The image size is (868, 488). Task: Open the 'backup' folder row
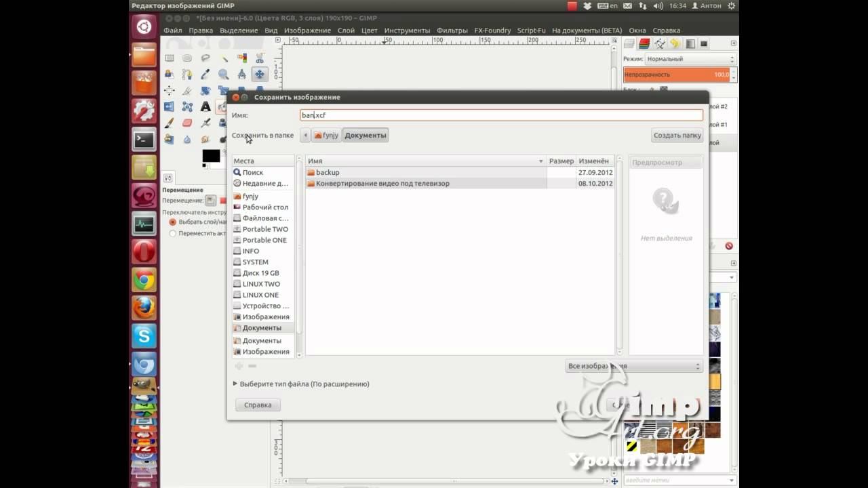coord(460,172)
